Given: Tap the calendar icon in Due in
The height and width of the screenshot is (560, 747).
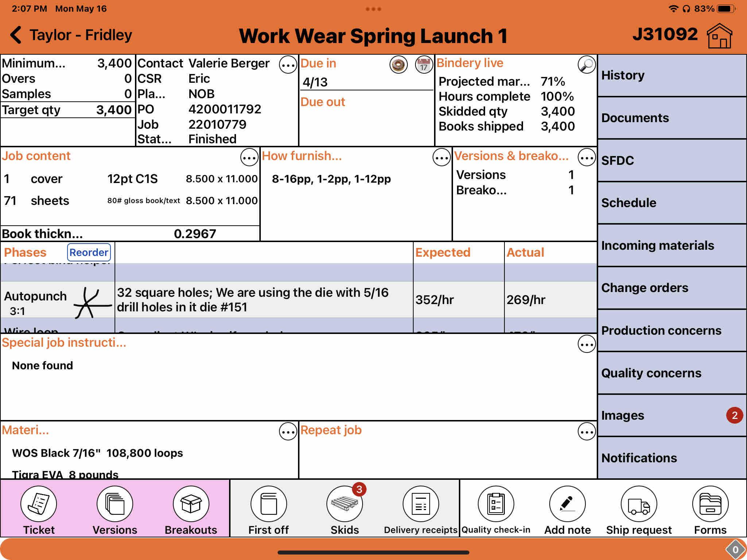Looking at the screenshot, I should 423,65.
